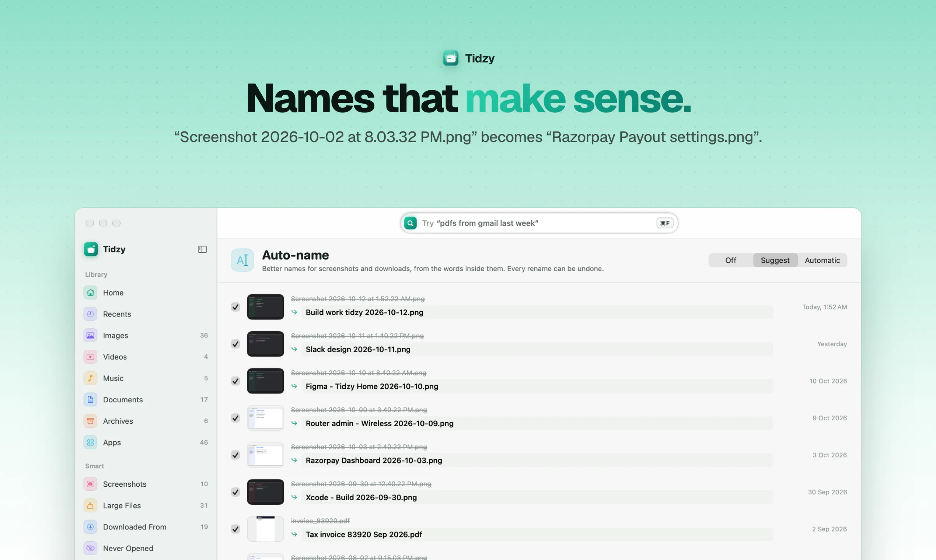Click the Tidzy app logo in sidebar
Image resolution: width=936 pixels, height=560 pixels.
tap(91, 249)
